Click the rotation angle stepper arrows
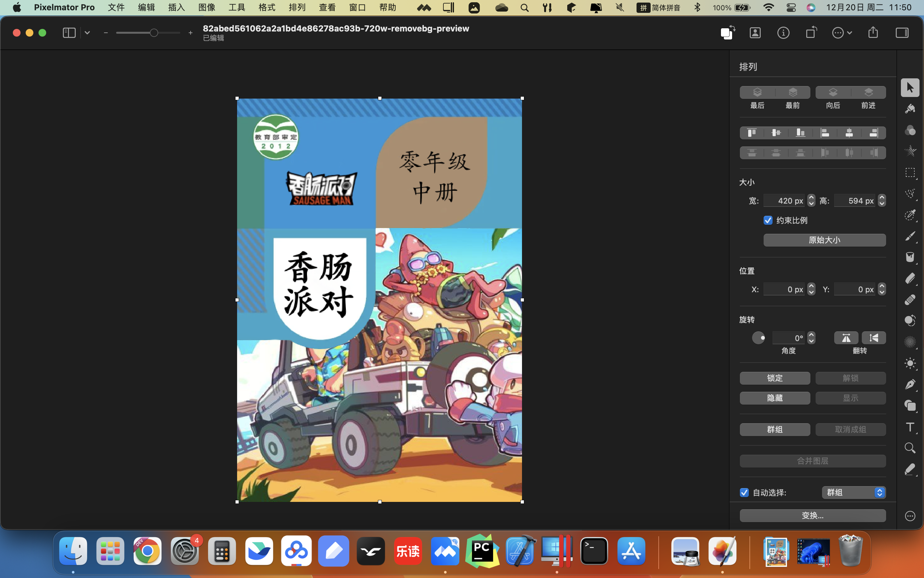 [811, 338]
